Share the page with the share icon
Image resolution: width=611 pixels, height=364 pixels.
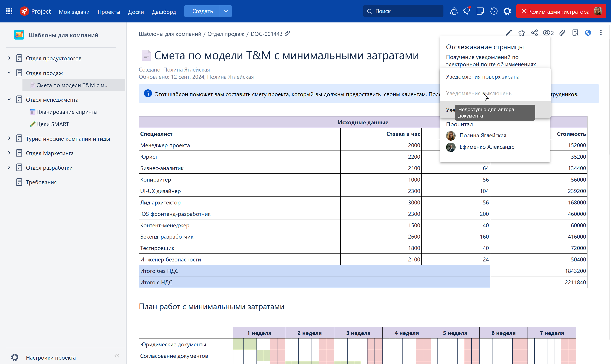534,33
